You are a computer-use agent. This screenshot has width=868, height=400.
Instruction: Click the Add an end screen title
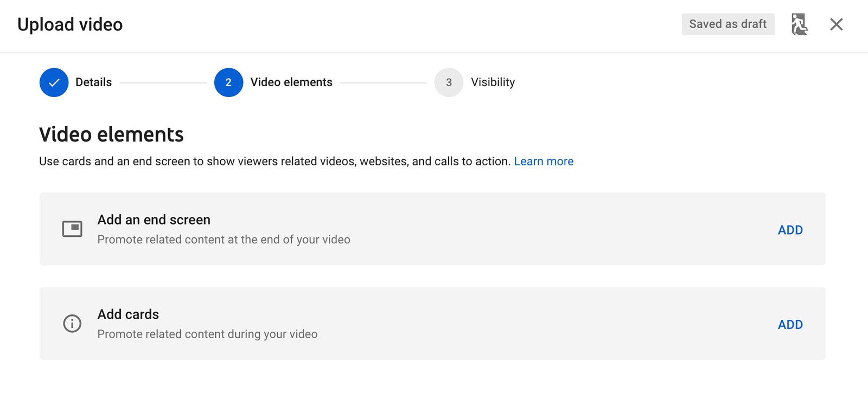pyautogui.click(x=154, y=220)
